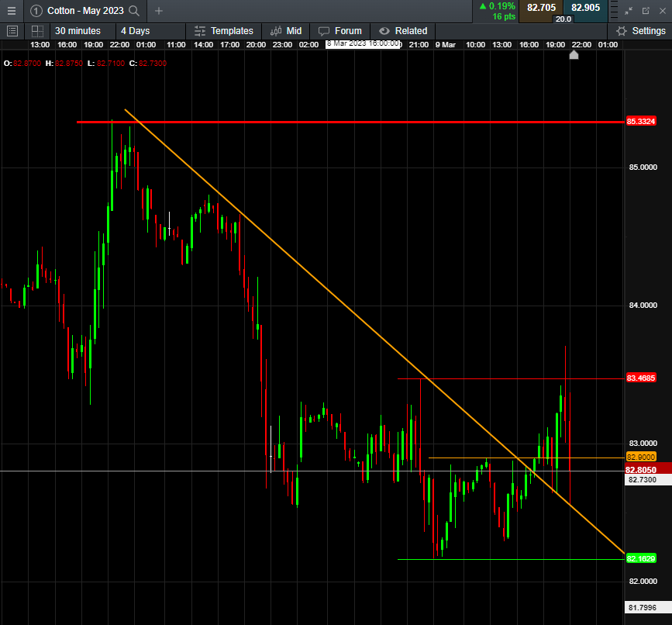Click the buy price 82.905 button
Viewport: 672px width, 625px height.
(x=585, y=8)
